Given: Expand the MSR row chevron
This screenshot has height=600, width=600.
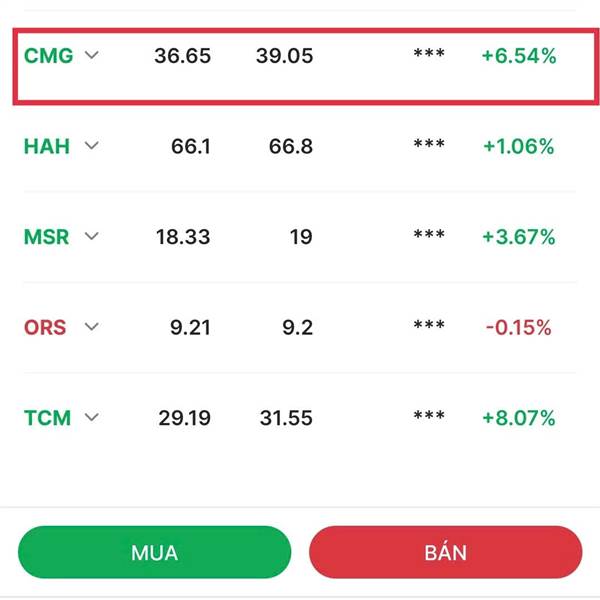Looking at the screenshot, I should click(x=92, y=236).
